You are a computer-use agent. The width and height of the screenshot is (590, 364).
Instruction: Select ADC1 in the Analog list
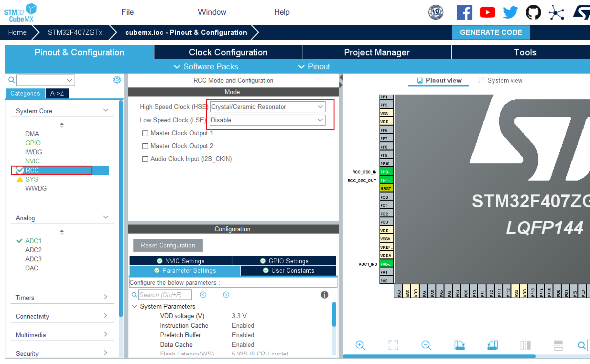(33, 241)
